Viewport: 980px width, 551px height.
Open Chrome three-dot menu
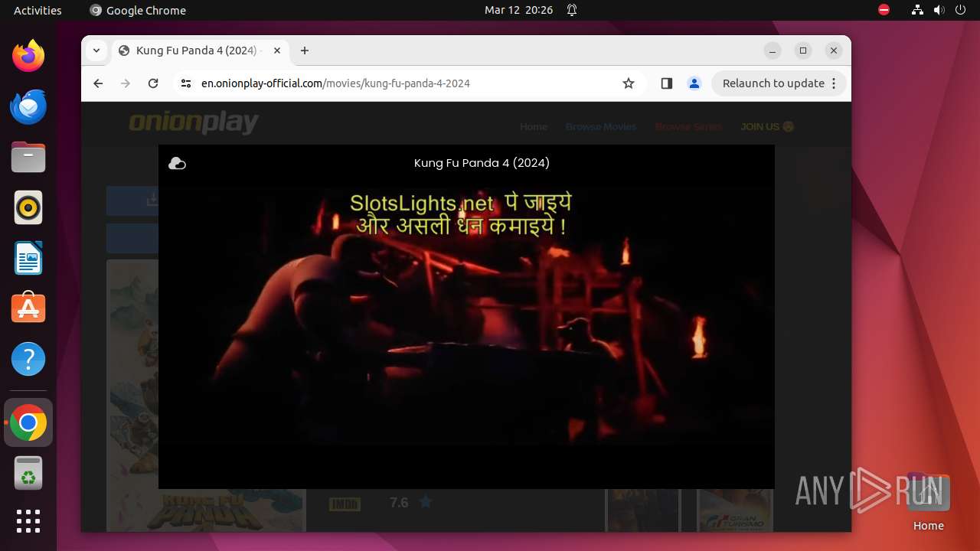[835, 83]
